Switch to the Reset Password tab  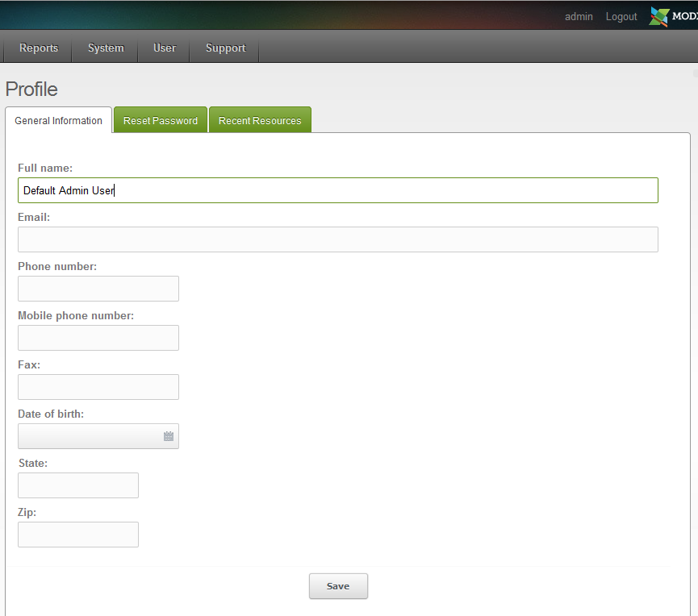[161, 121]
